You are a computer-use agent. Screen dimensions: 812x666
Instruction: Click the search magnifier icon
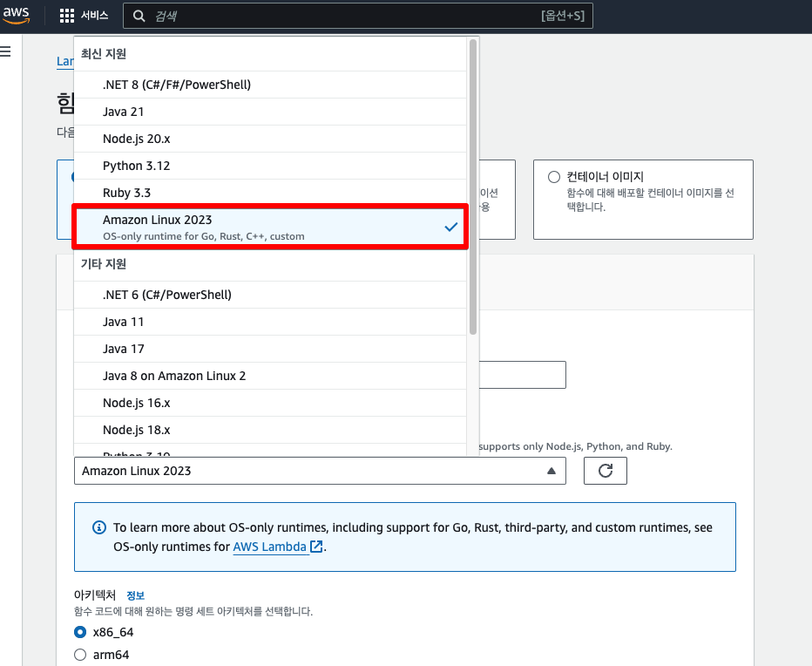pyautogui.click(x=139, y=16)
